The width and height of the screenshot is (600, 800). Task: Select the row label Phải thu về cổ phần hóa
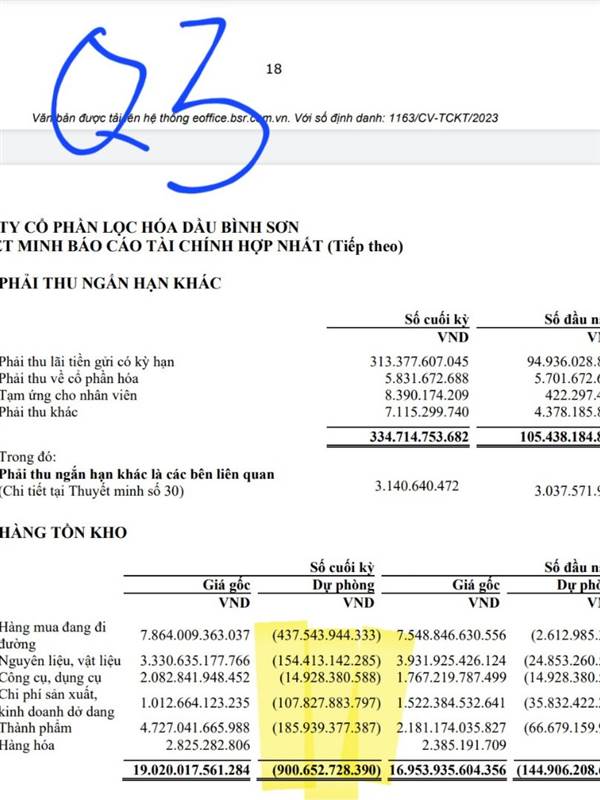coord(69,379)
